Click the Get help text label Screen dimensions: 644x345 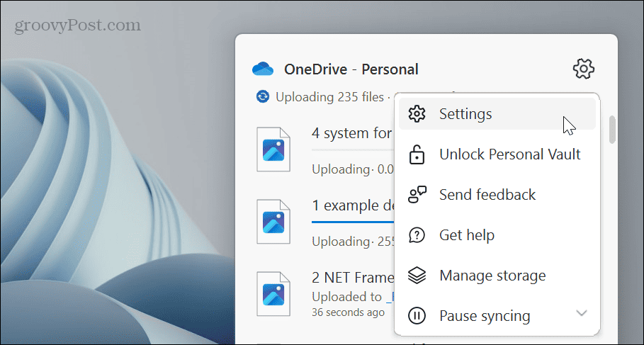pos(466,235)
